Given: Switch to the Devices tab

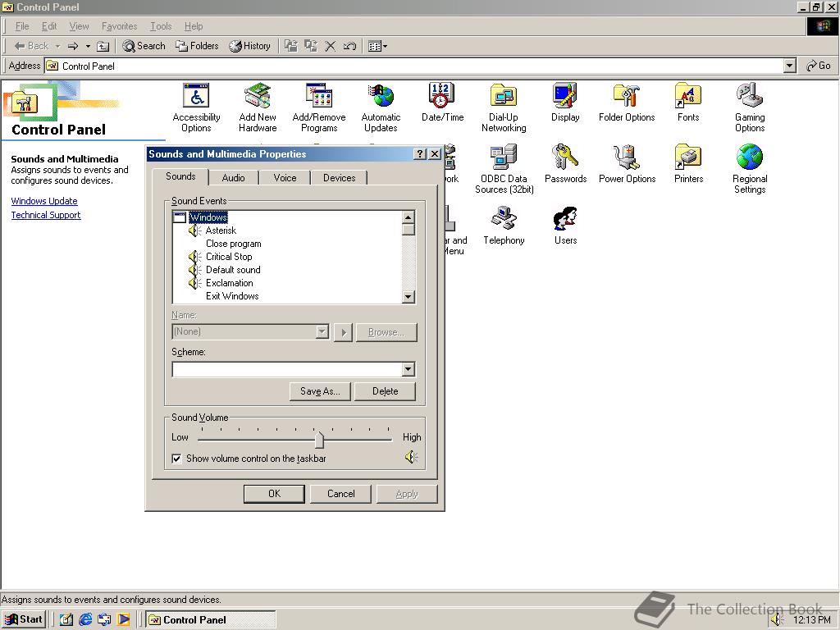Looking at the screenshot, I should 339,178.
